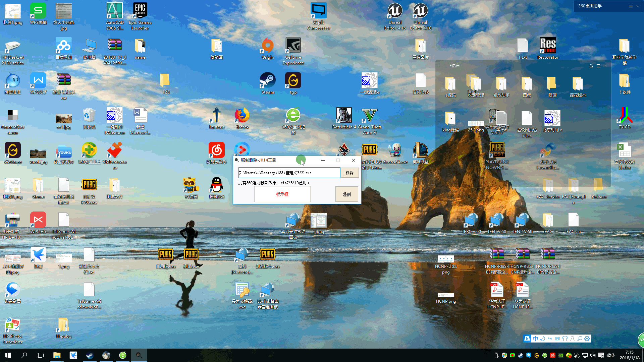
Task: Select the GeForce Experience desktop icon
Action: click(x=293, y=46)
